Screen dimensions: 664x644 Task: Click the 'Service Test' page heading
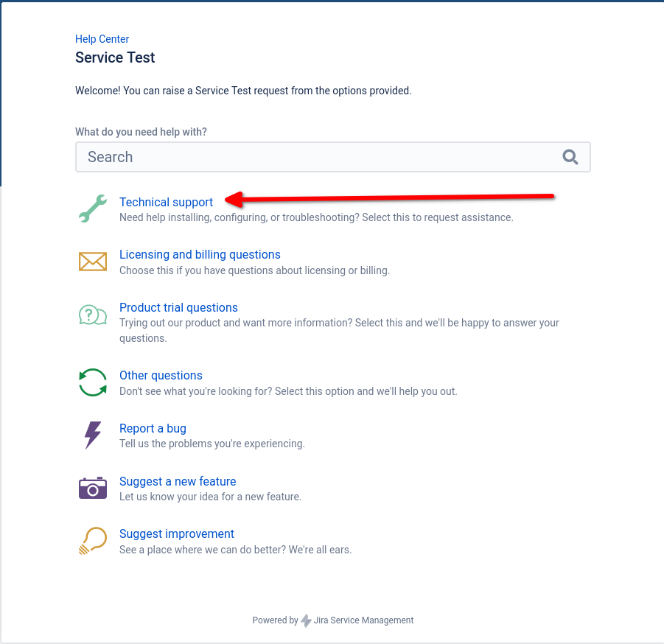115,57
